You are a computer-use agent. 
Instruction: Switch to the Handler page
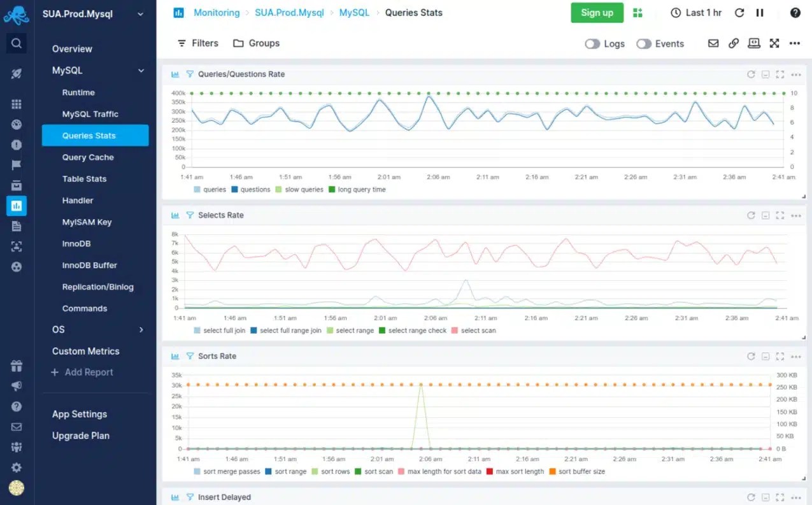(x=77, y=200)
